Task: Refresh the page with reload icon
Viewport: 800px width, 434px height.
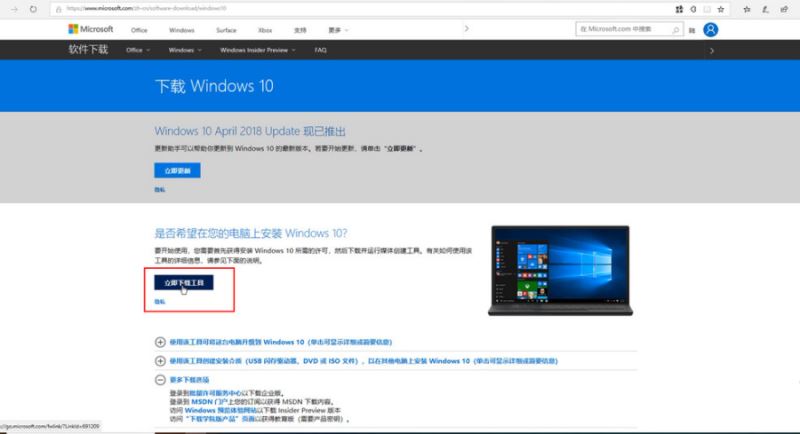Action: point(33,9)
